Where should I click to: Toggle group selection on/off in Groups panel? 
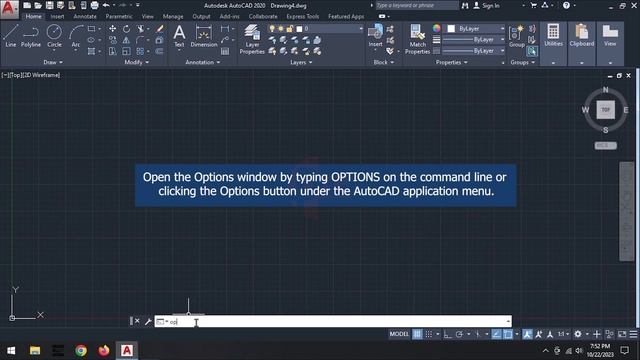(x=531, y=51)
